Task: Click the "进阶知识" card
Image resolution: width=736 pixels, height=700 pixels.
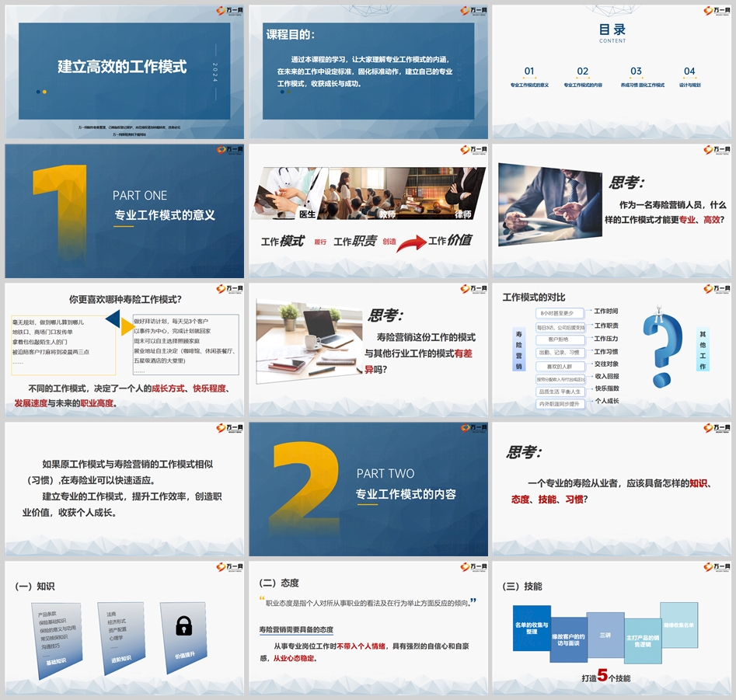Action: click(120, 638)
